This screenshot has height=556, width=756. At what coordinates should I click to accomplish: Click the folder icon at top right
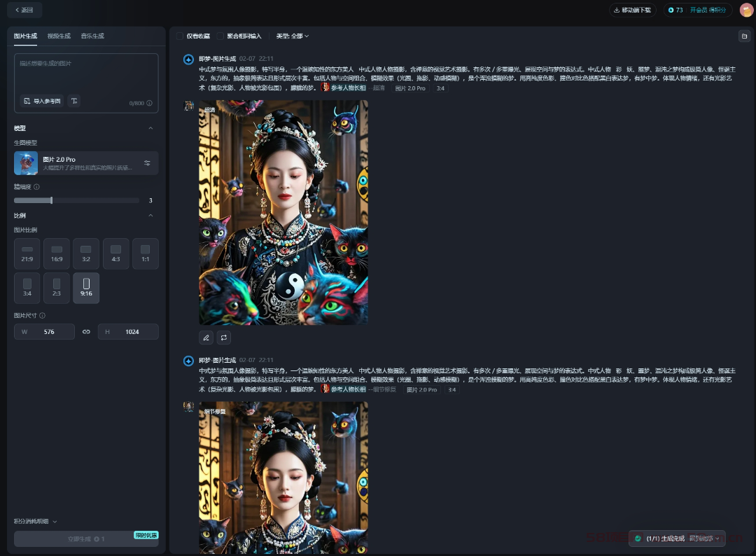(x=744, y=36)
